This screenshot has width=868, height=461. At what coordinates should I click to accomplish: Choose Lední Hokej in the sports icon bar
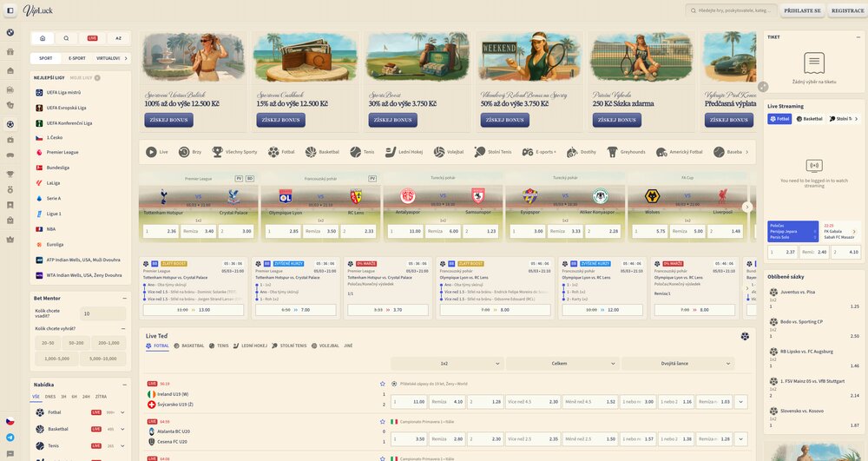(x=404, y=152)
